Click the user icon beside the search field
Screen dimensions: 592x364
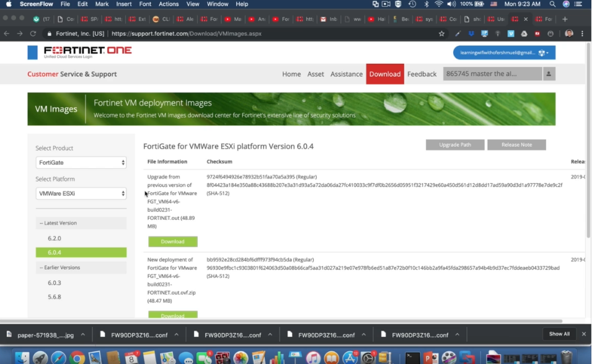point(549,74)
